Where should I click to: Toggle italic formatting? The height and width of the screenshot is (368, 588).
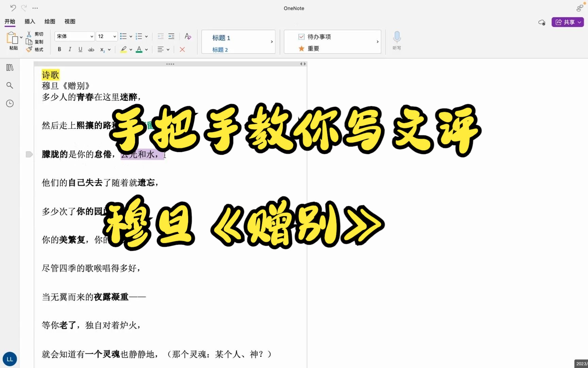(70, 49)
